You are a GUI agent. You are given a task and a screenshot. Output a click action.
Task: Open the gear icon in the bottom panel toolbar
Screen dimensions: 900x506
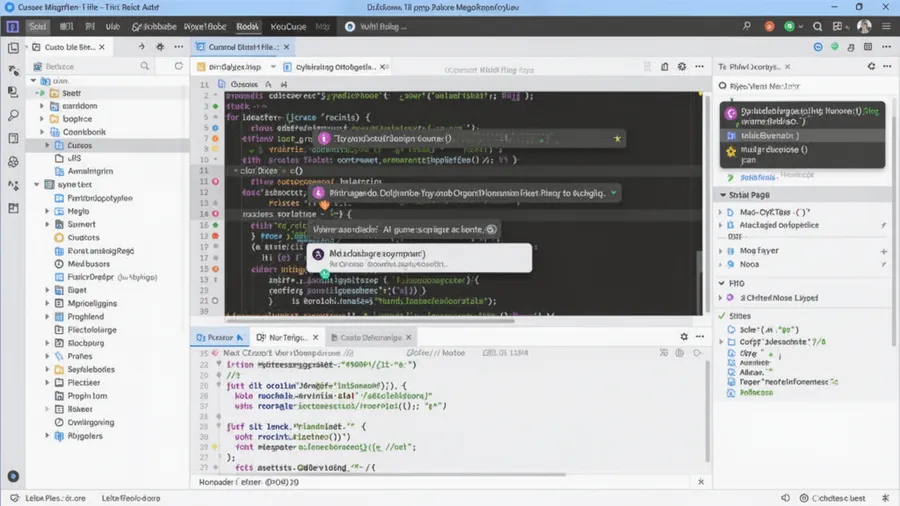coord(684,337)
